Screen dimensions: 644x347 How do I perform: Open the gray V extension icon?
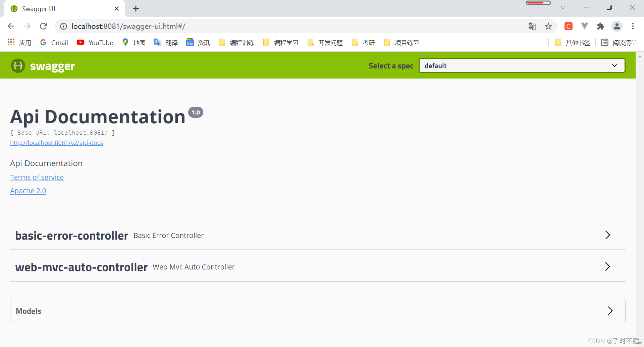pos(585,26)
